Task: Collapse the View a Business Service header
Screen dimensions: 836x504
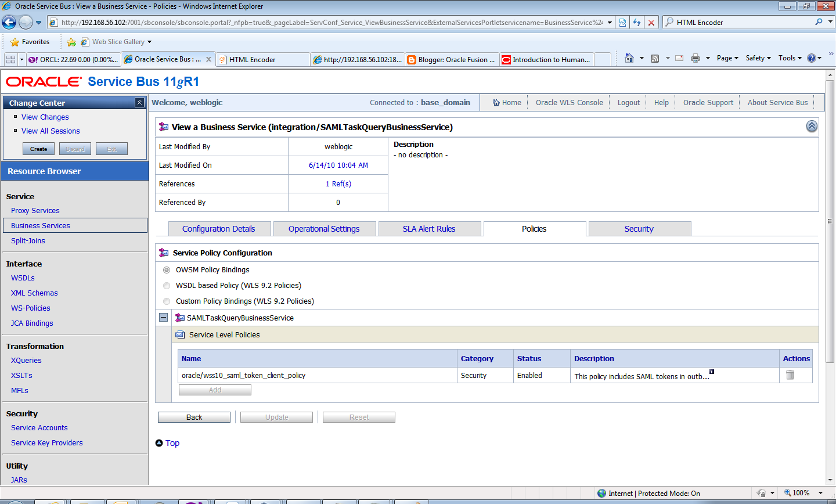Action: (x=812, y=127)
